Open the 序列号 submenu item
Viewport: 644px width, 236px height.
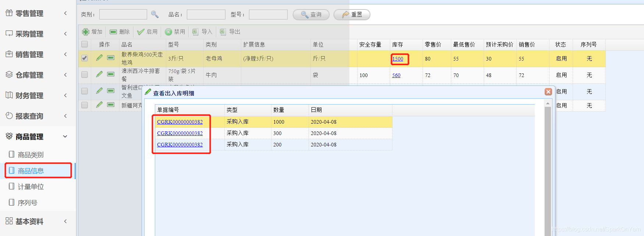[x=28, y=203]
